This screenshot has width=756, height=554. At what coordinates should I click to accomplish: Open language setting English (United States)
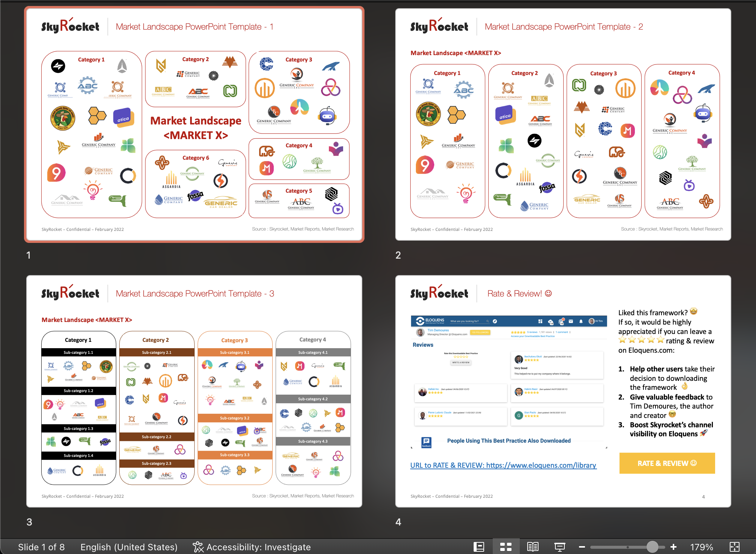tap(129, 547)
